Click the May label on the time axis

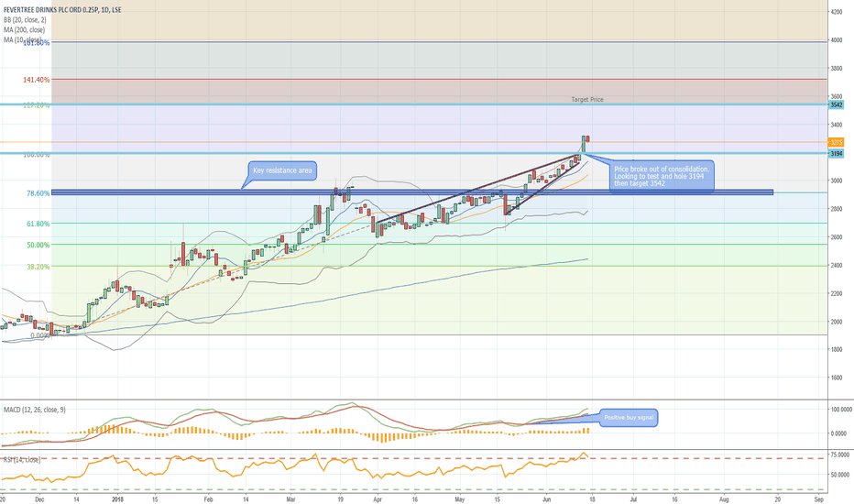pyautogui.click(x=459, y=499)
